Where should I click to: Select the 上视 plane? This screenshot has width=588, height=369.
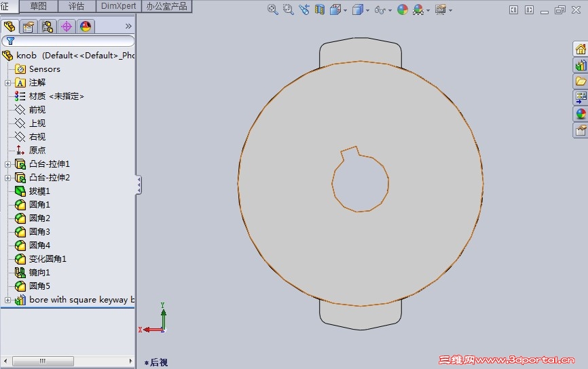point(30,123)
